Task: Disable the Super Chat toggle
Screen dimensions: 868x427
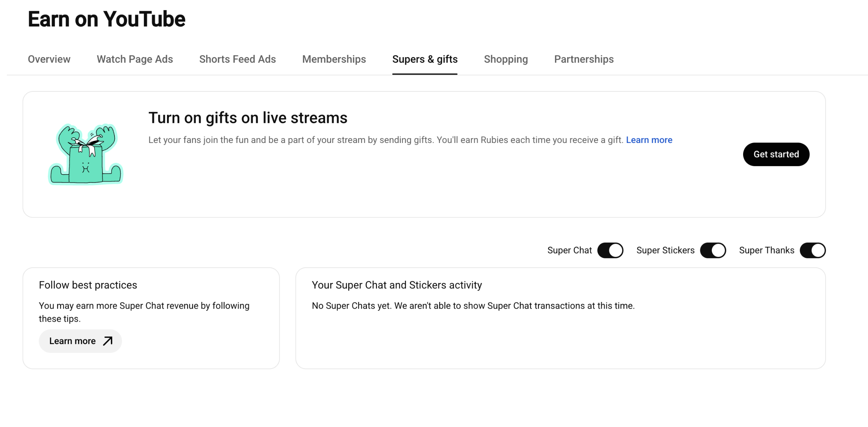Action: [x=610, y=250]
